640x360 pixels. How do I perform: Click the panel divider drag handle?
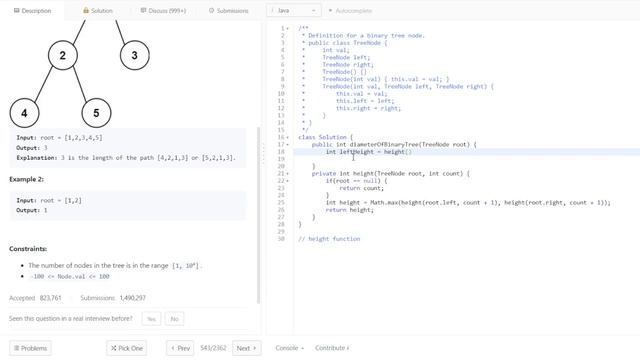(x=263, y=153)
